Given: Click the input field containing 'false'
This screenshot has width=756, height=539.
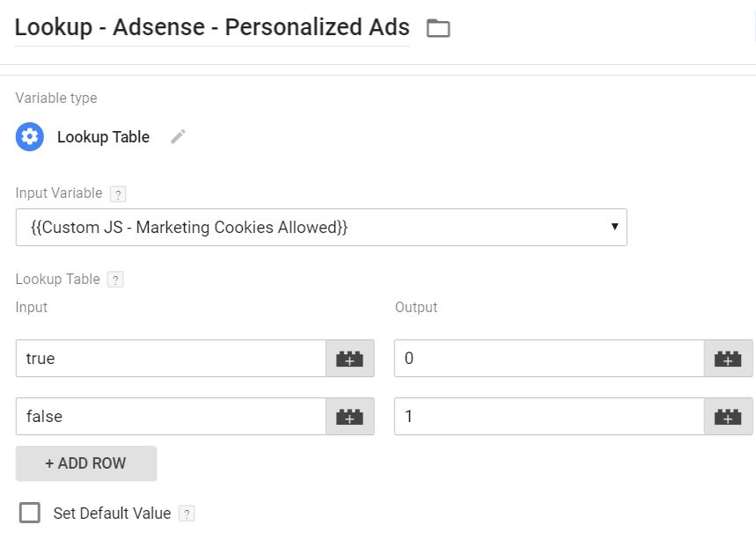Looking at the screenshot, I should click(x=171, y=416).
